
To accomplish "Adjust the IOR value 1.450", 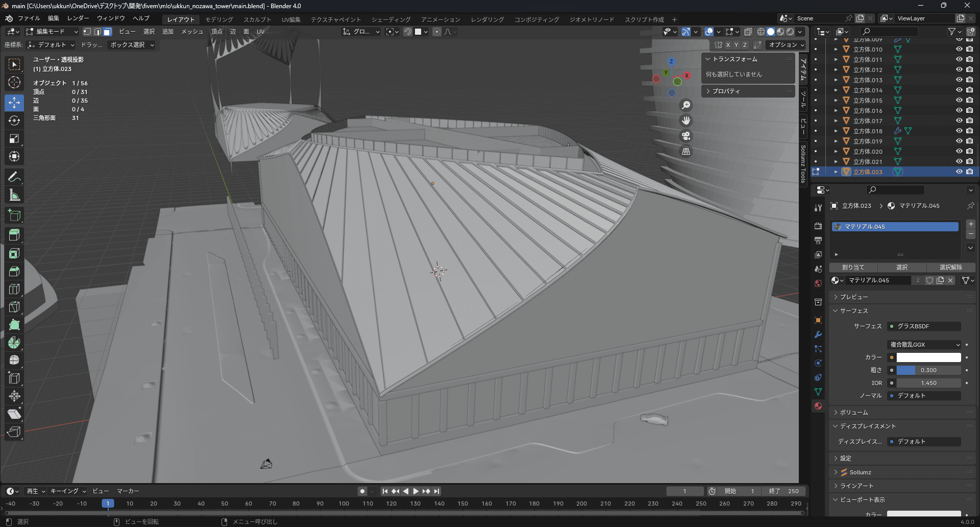I will (x=928, y=383).
